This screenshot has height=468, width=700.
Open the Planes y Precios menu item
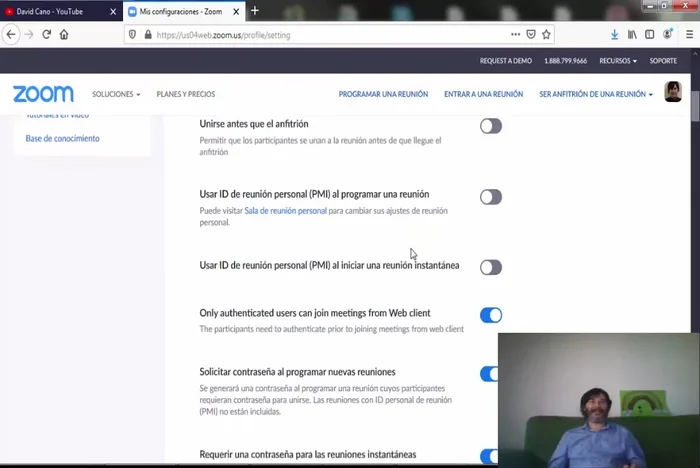[x=186, y=94]
